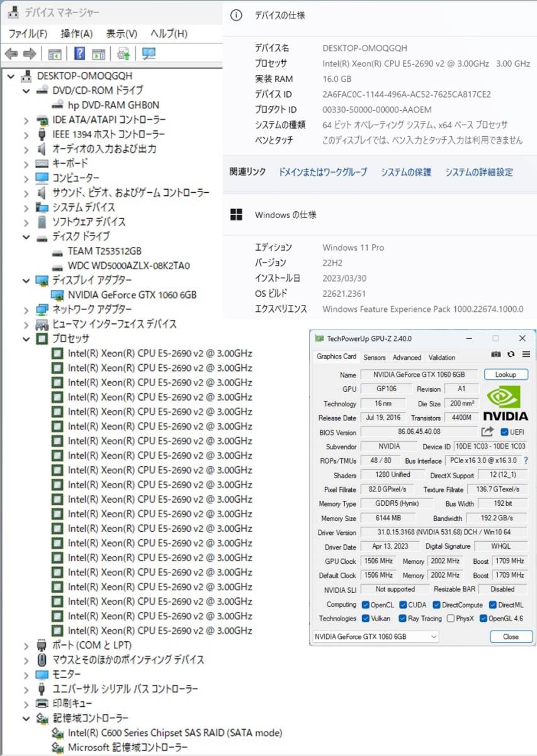
Task: Toggle the OpenGL 4.6 checkbox
Action: (x=483, y=619)
